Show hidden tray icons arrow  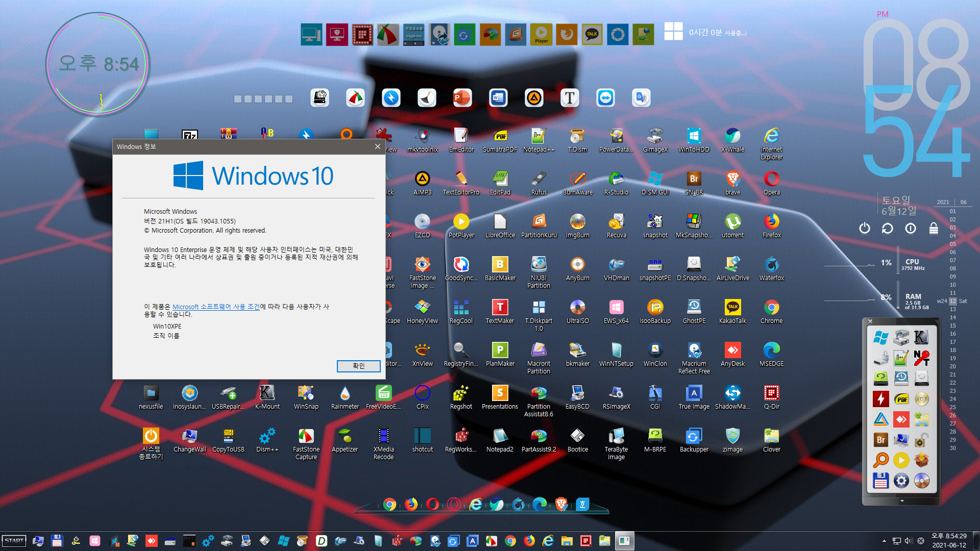point(884,541)
